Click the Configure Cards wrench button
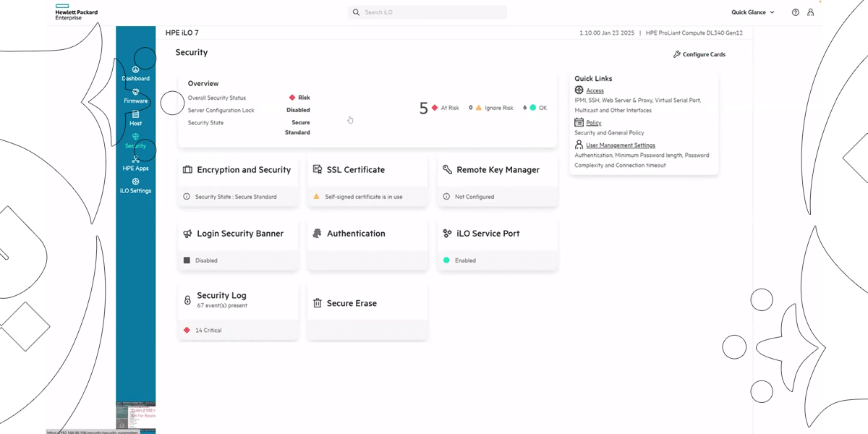 [699, 54]
